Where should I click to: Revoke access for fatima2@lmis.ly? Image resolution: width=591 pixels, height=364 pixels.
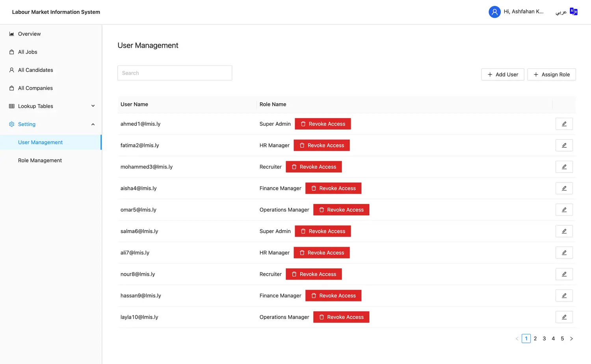click(322, 145)
